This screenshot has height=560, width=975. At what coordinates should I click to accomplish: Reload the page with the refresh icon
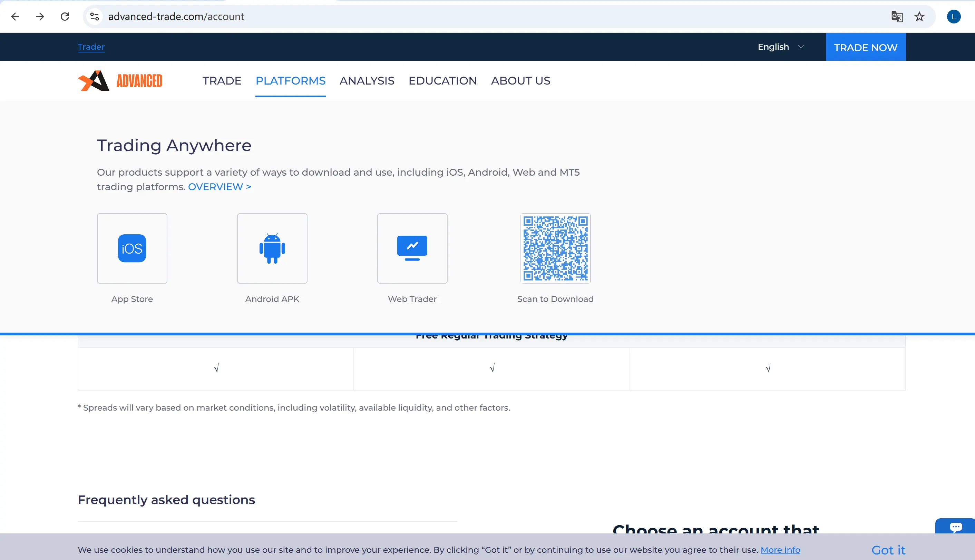pos(65,17)
